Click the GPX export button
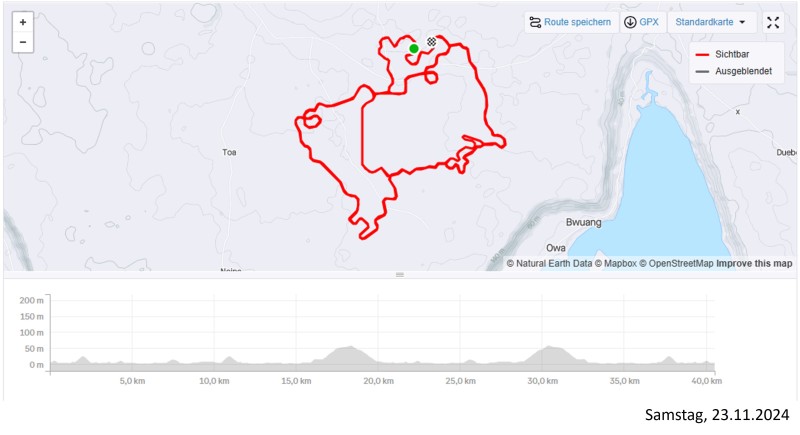 [641, 22]
